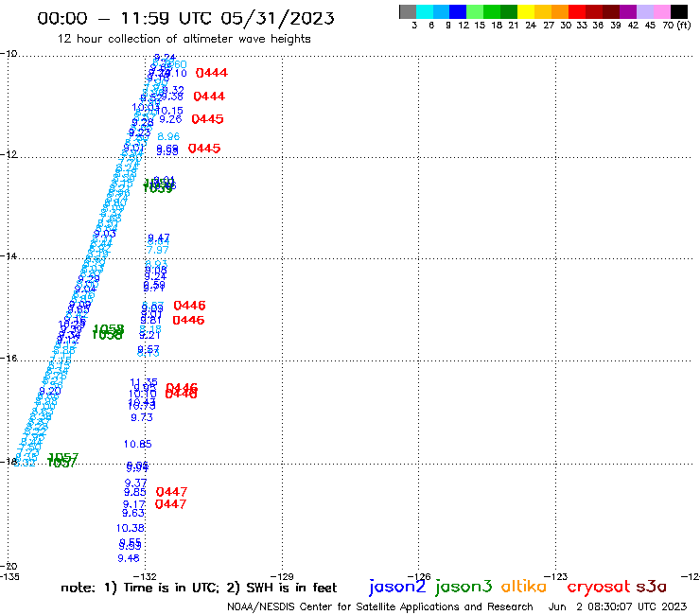Click the gray swatch in the color legend

408,11
